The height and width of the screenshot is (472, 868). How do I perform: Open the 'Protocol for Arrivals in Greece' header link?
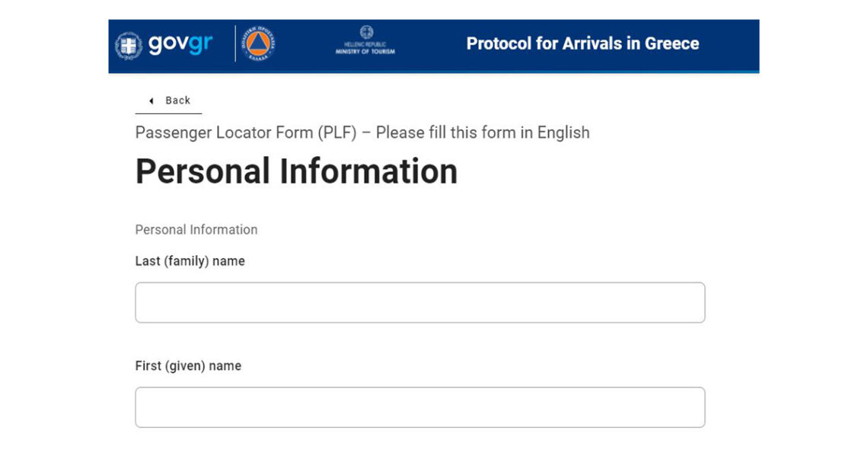click(582, 44)
